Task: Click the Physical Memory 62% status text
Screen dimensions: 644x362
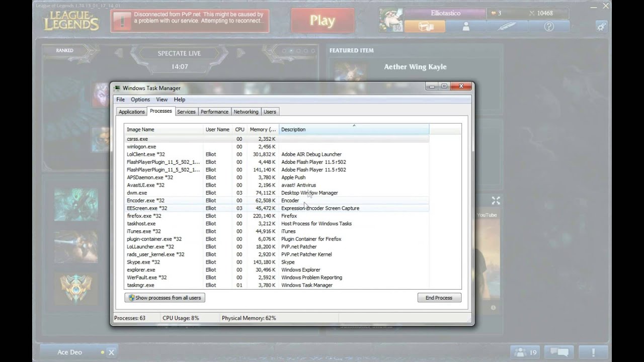Action: click(x=249, y=318)
